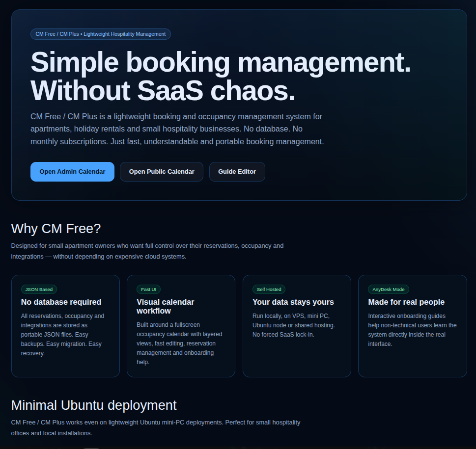Click the 'Designed for small apartment owners' paragraph
476x449 pixels.
pos(147,251)
